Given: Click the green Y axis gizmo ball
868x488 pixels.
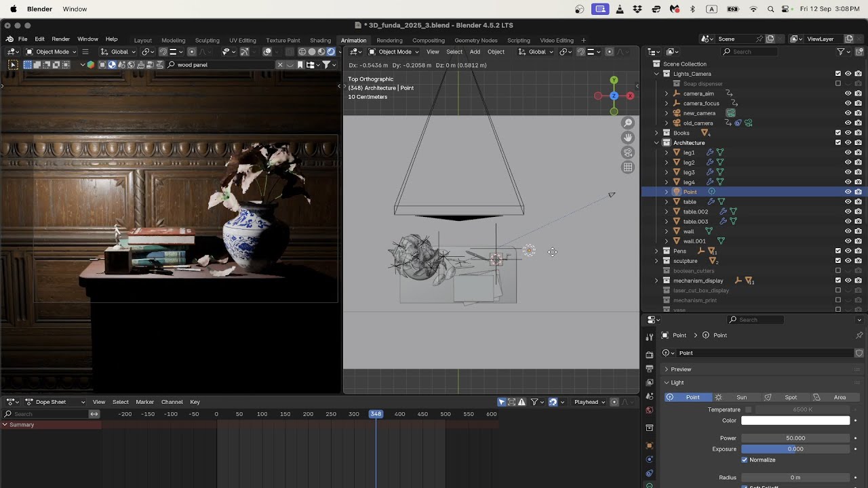Looking at the screenshot, I should (614, 80).
